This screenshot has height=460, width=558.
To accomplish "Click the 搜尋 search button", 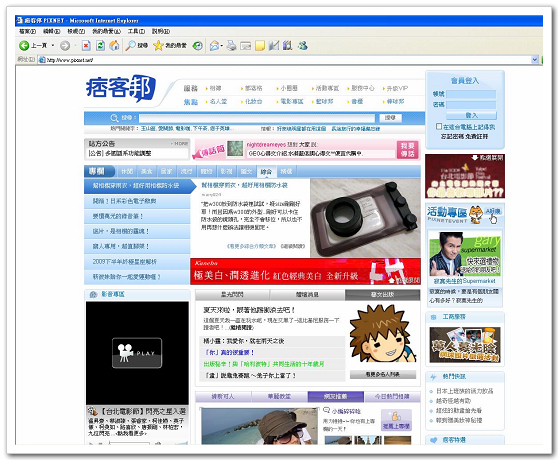I will (390, 118).
